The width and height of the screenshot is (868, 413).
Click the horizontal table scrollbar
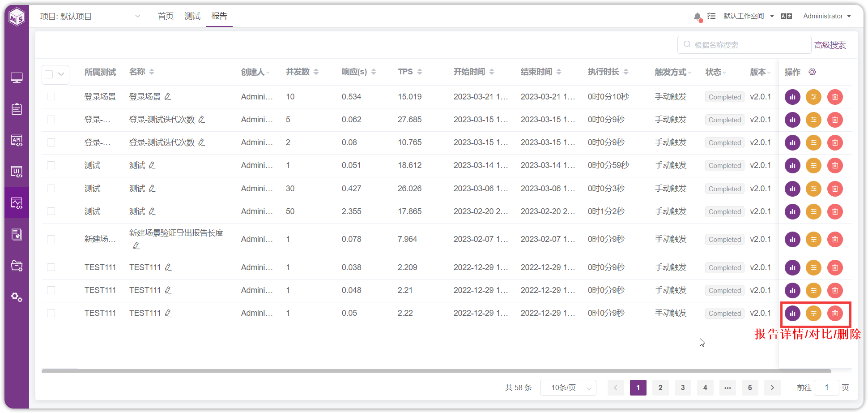(x=436, y=371)
